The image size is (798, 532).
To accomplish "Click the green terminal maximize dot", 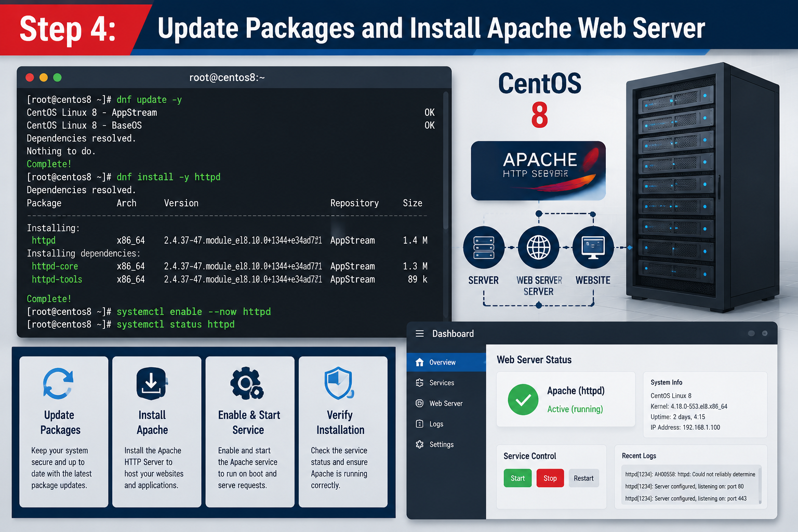I will coord(58,77).
